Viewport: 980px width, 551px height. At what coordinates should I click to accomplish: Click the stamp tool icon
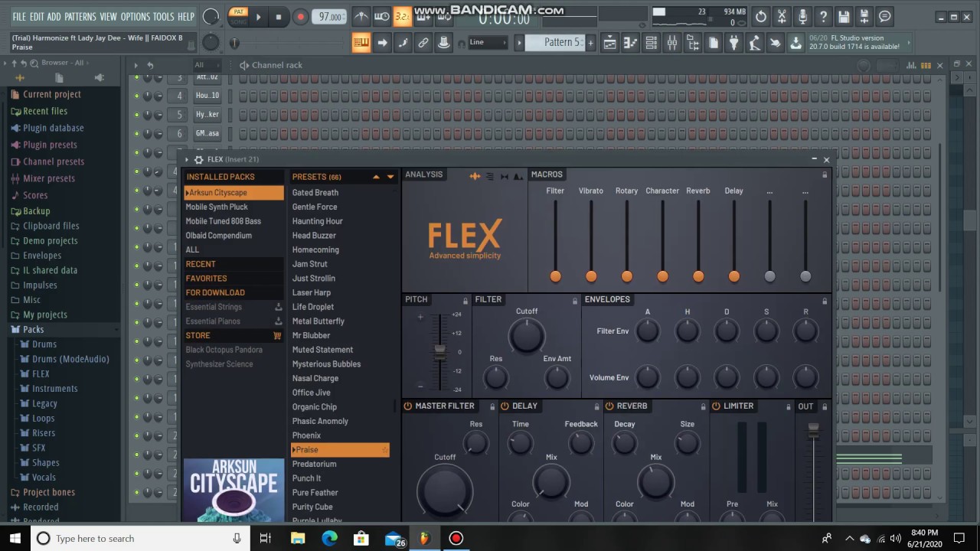443,43
